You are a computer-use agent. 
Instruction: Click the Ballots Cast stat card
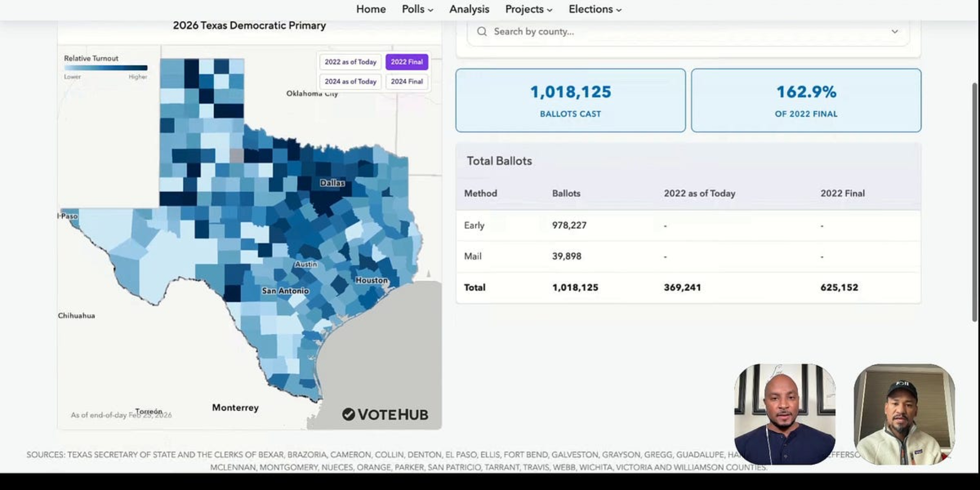pyautogui.click(x=570, y=100)
